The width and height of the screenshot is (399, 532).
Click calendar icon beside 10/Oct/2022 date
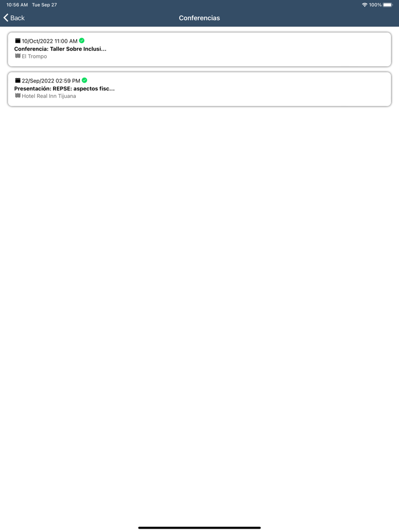click(18, 40)
